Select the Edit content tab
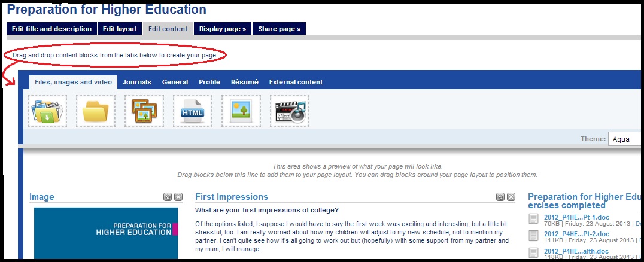 (x=168, y=29)
